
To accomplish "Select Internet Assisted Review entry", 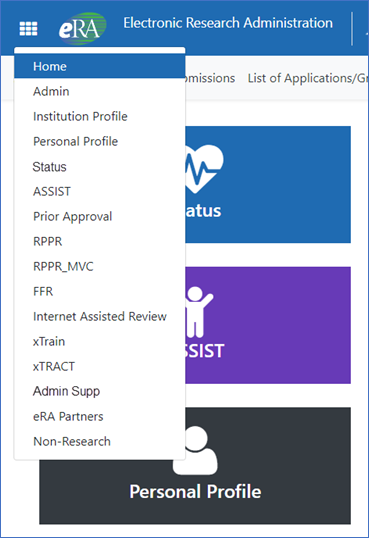I will click(x=100, y=316).
